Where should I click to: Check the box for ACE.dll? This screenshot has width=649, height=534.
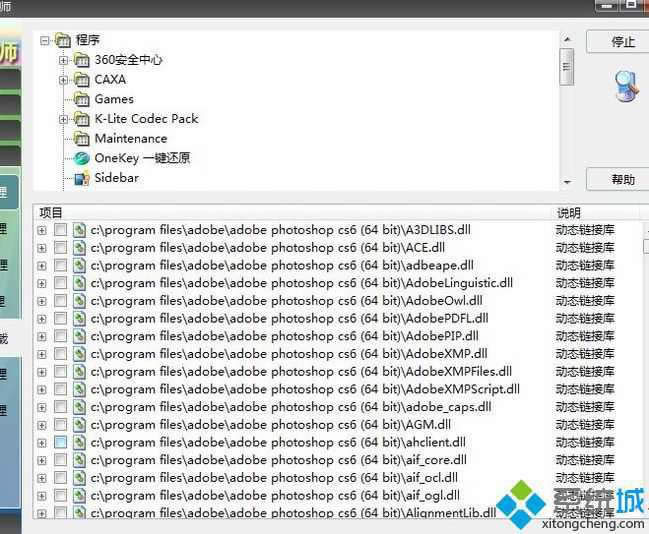coord(60,248)
